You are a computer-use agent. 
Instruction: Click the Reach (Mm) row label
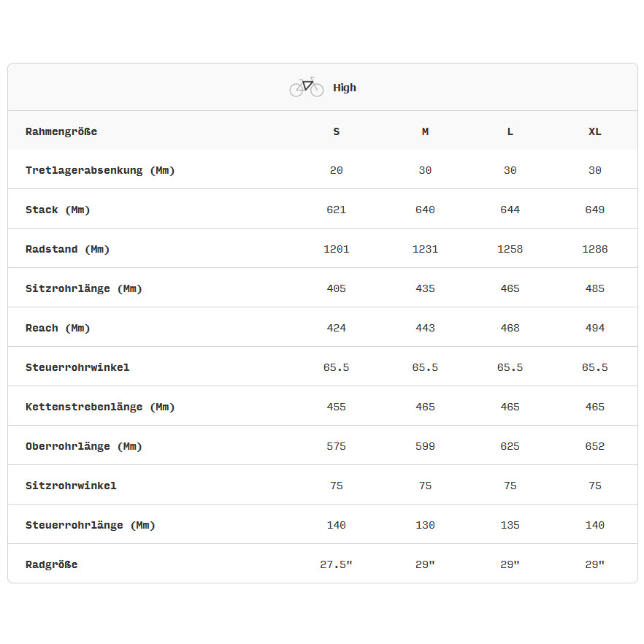(x=58, y=328)
